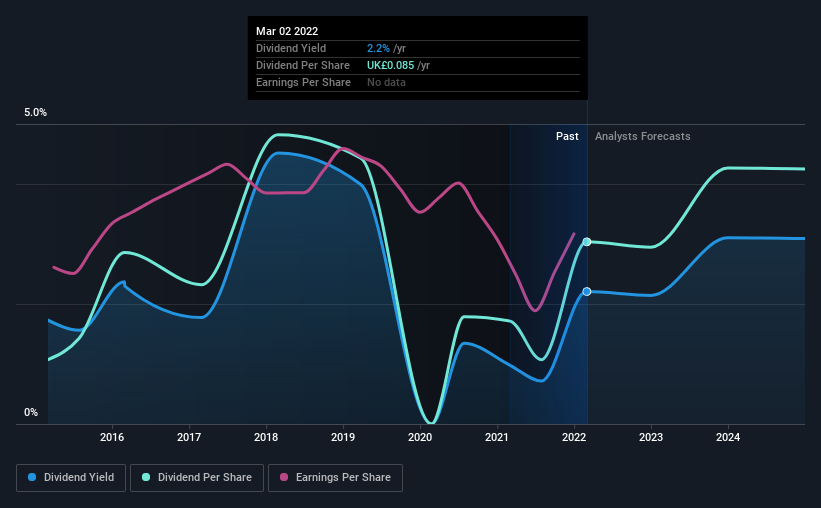Click the 'No data' earnings value

pyautogui.click(x=386, y=82)
